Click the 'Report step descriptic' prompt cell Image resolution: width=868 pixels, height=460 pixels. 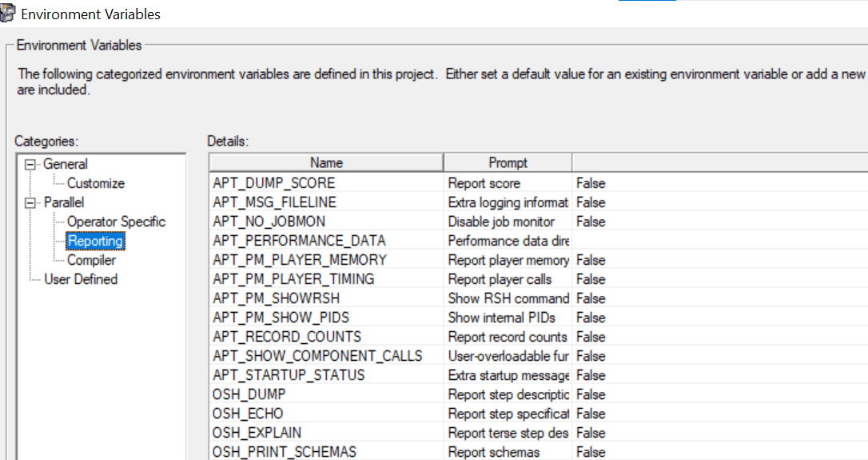508,394
